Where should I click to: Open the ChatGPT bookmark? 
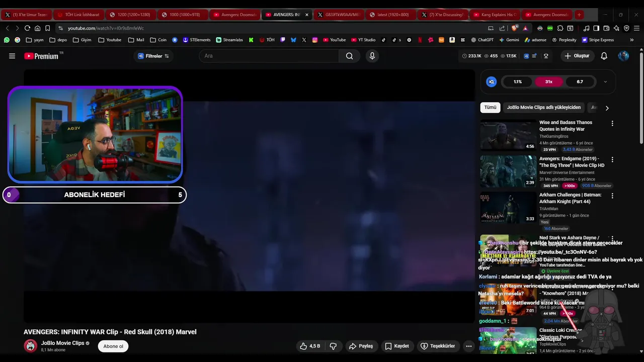click(482, 40)
